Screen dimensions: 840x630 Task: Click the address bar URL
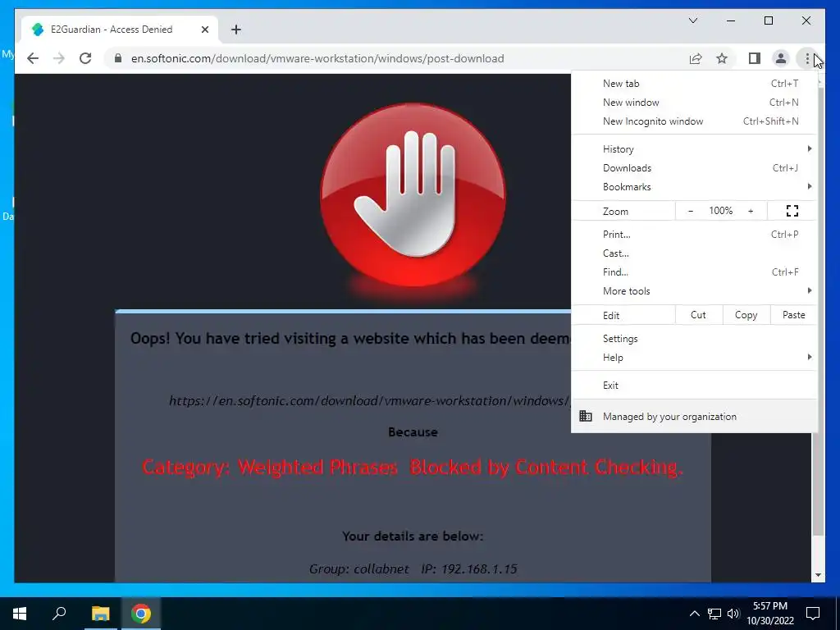[x=317, y=58]
